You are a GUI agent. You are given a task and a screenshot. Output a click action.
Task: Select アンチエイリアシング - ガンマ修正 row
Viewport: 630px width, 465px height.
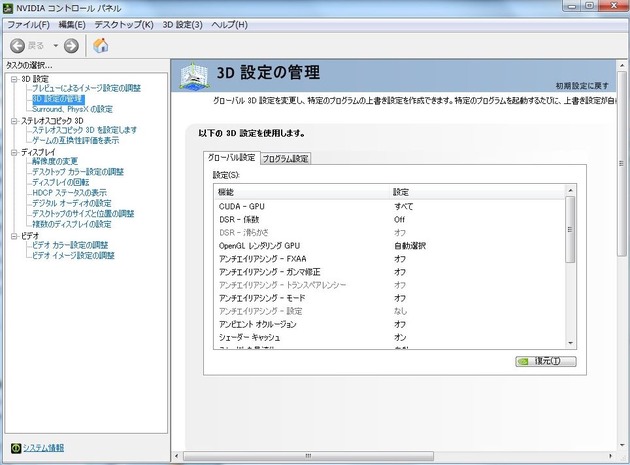390,272
